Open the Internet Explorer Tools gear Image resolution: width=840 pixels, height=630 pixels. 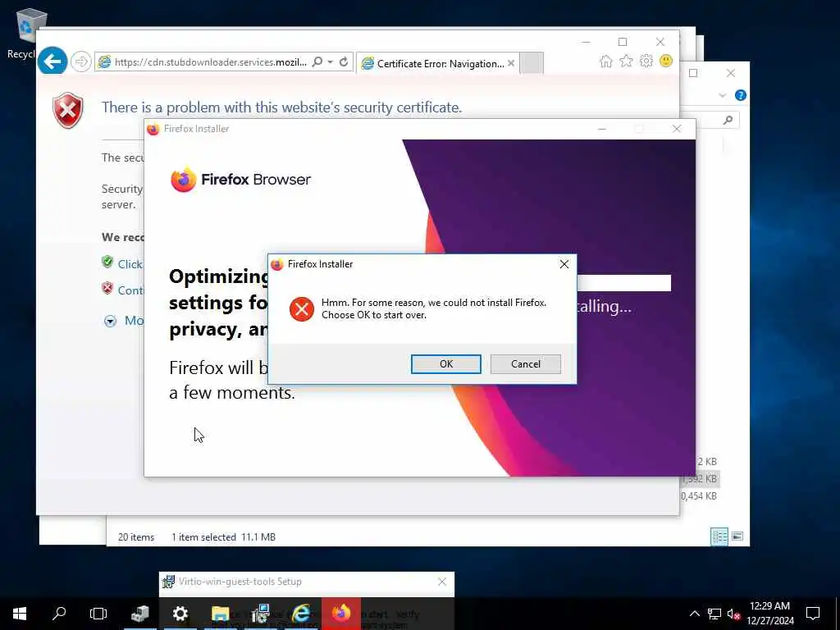(646, 61)
